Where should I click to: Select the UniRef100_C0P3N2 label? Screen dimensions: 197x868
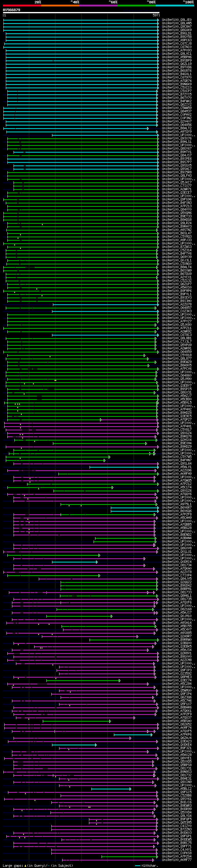(x=177, y=118)
